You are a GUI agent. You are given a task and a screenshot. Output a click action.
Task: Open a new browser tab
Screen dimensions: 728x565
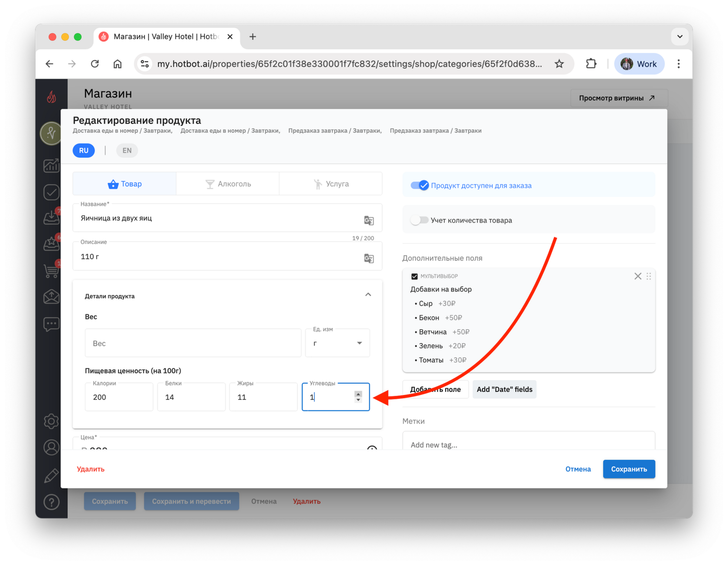pos(253,37)
